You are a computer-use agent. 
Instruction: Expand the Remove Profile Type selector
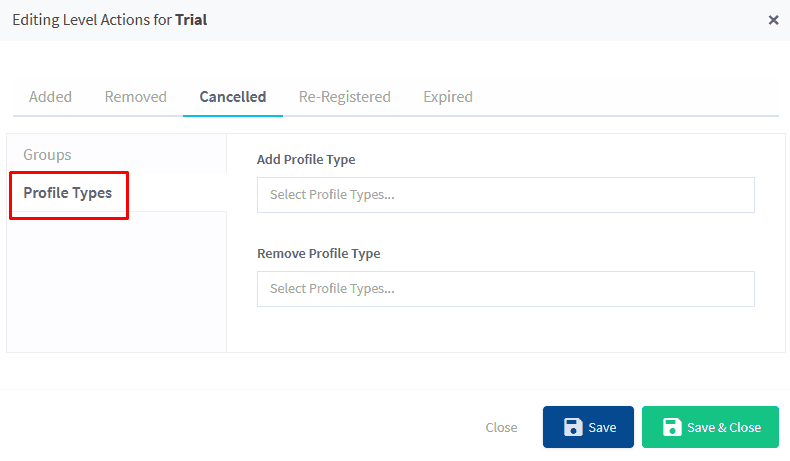(505, 289)
